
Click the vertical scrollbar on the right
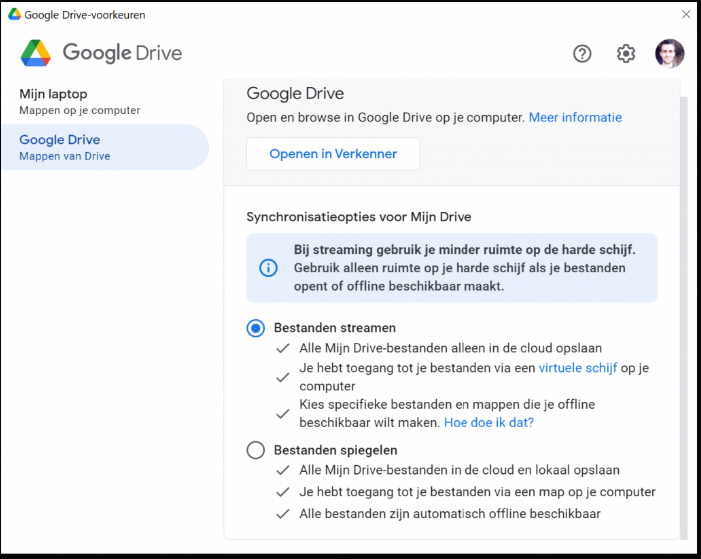684,300
